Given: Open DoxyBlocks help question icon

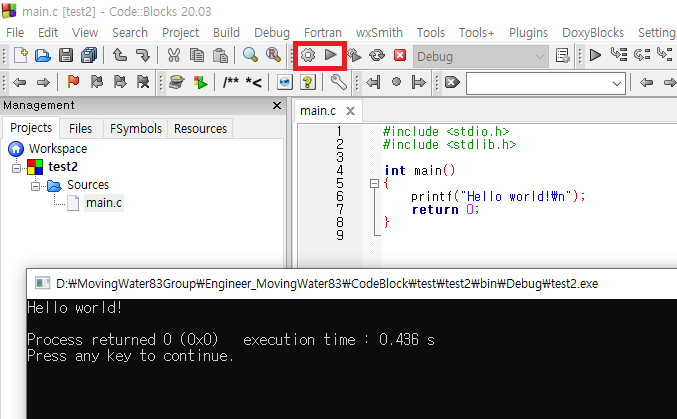Looking at the screenshot, I should [x=308, y=82].
